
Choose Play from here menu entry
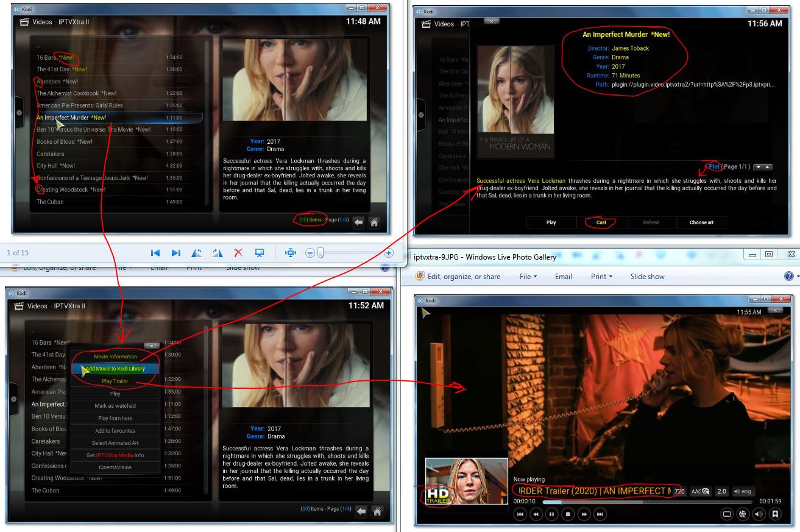click(x=115, y=418)
